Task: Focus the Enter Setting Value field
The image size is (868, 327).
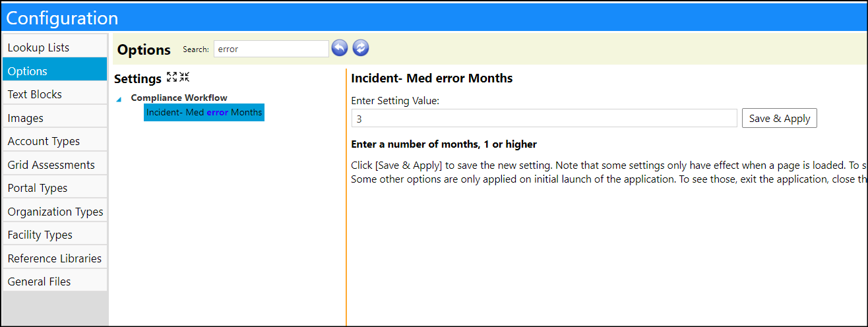Action: click(x=544, y=119)
